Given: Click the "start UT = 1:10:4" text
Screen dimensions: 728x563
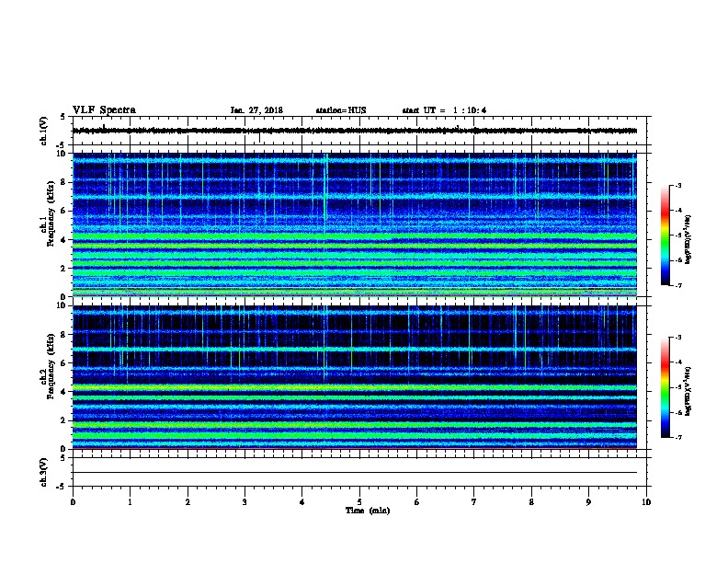Looking at the screenshot, I should [444, 110].
